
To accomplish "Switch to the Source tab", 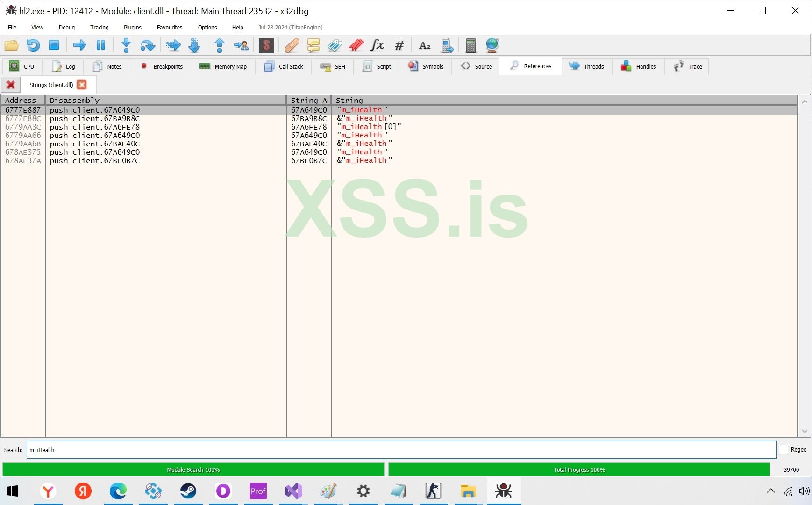I will click(477, 66).
